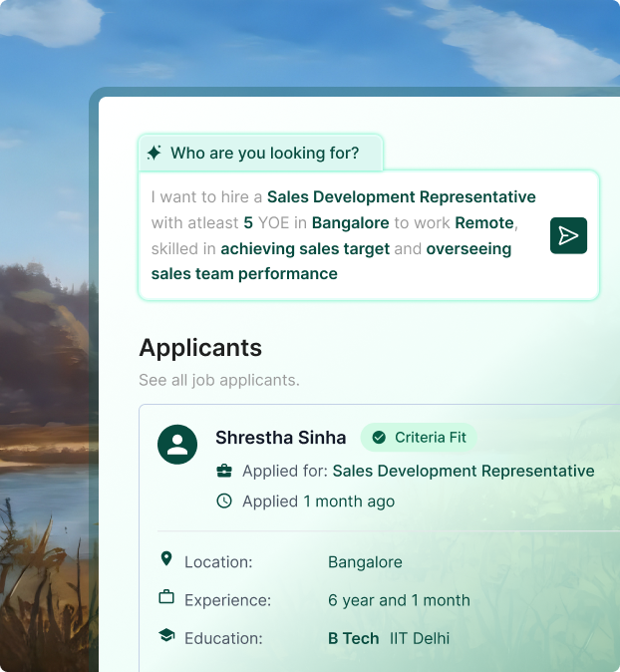Click the 'Remote' keyword in the prompt
The width and height of the screenshot is (620, 672).
click(484, 222)
